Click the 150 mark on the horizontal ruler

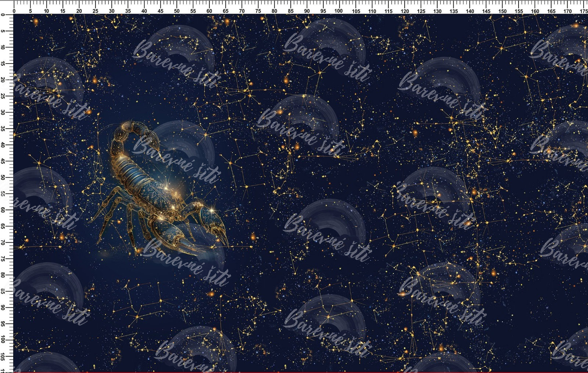pos(502,11)
